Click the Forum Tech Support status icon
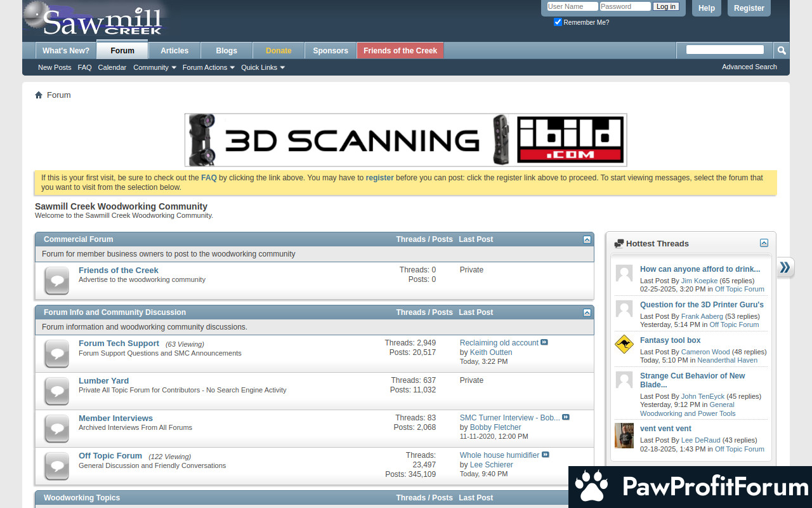 pyautogui.click(x=56, y=354)
